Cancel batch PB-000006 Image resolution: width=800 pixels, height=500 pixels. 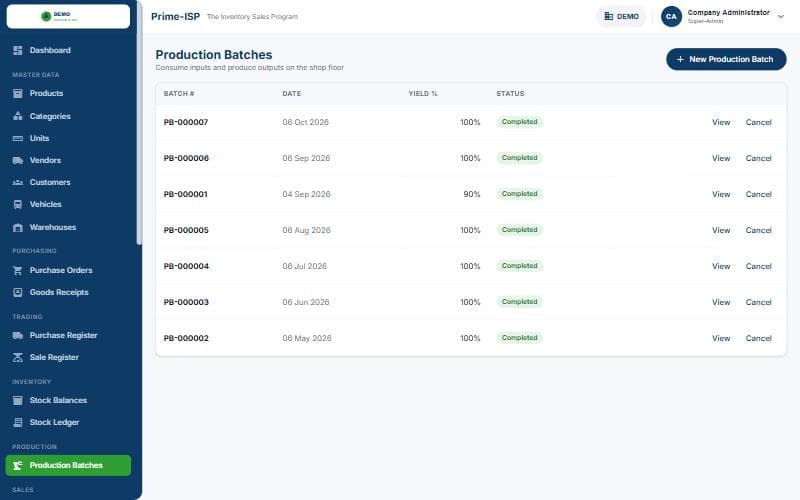(x=758, y=158)
